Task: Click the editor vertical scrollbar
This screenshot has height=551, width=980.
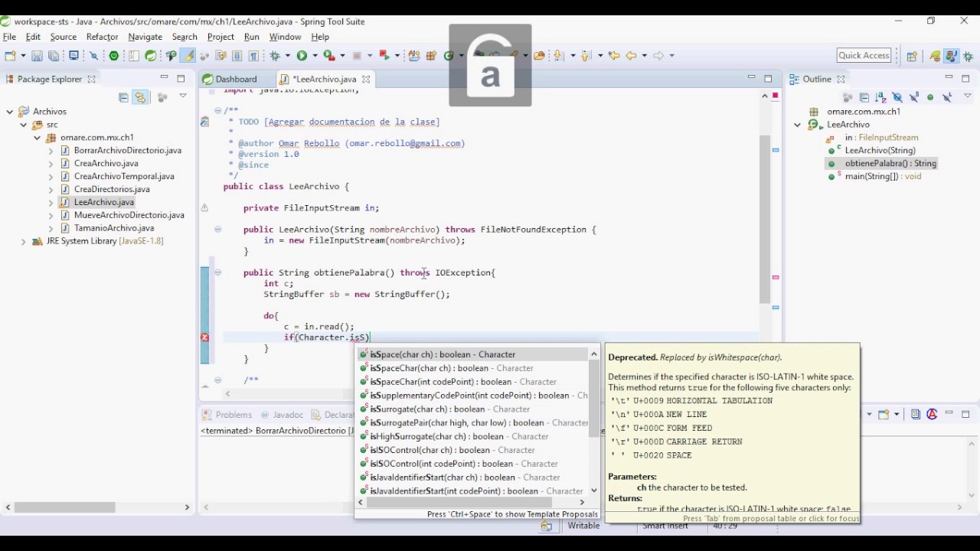Action: (765, 218)
